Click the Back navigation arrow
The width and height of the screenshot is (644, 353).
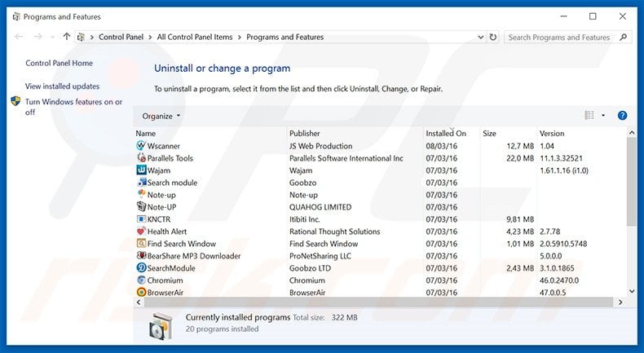click(19, 37)
